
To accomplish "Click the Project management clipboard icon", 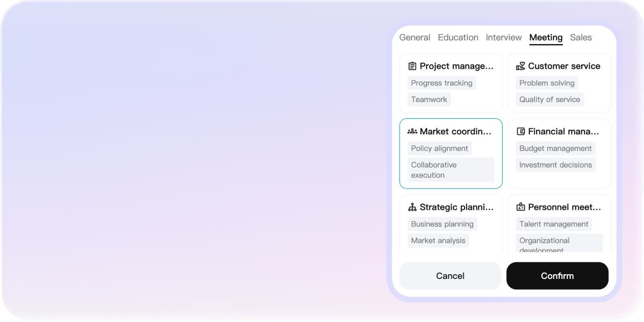I will click(x=412, y=66).
